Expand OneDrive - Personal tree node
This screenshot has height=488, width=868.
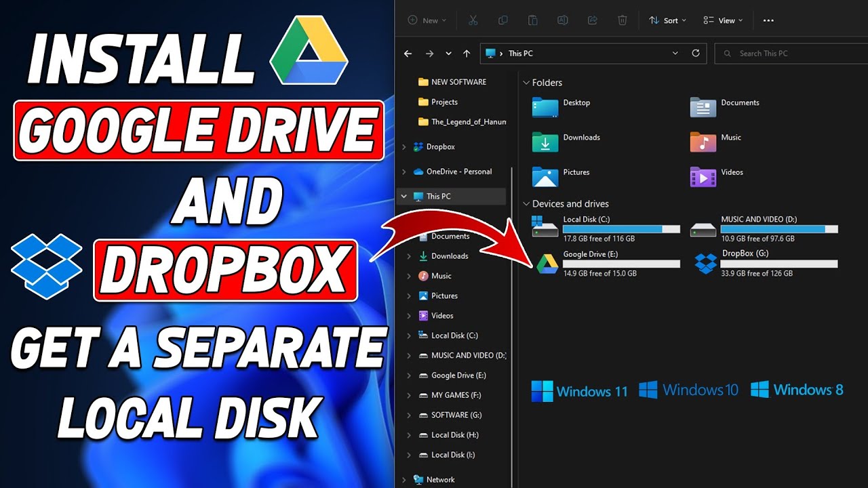[404, 171]
